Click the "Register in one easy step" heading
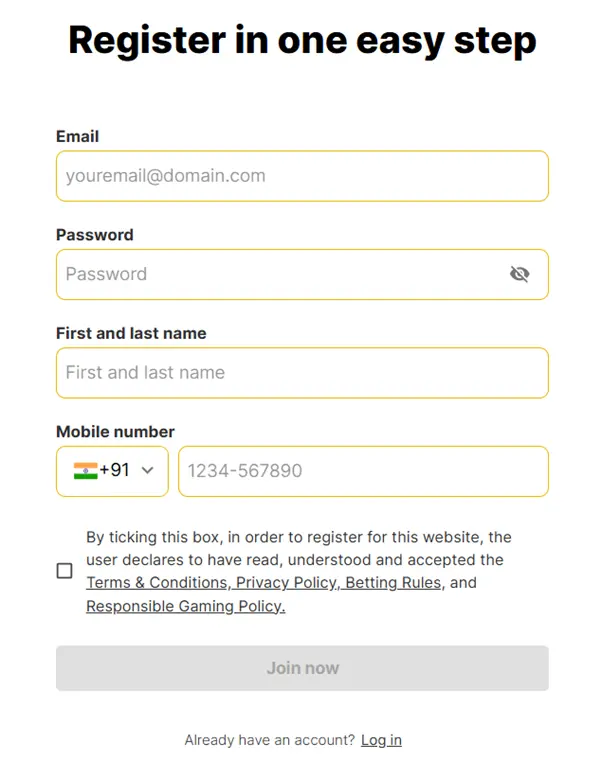This screenshot has width=602, height=761. coord(302,41)
